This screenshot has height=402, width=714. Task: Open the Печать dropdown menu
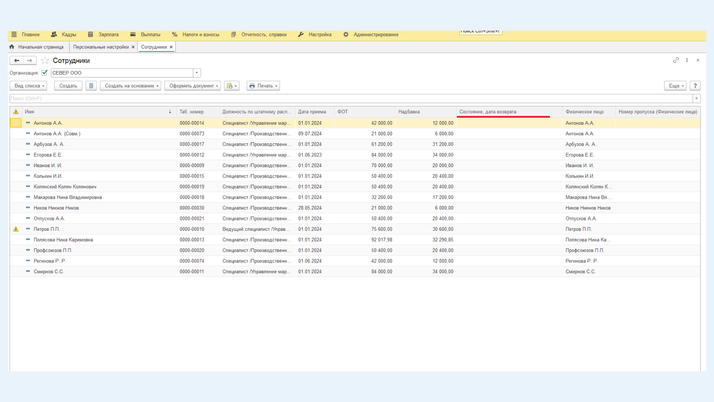263,86
